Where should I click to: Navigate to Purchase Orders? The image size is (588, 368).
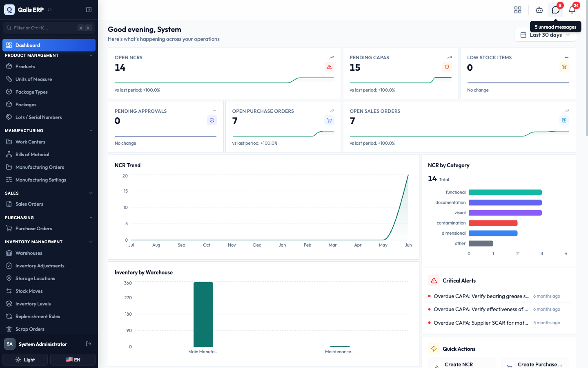tap(49, 229)
